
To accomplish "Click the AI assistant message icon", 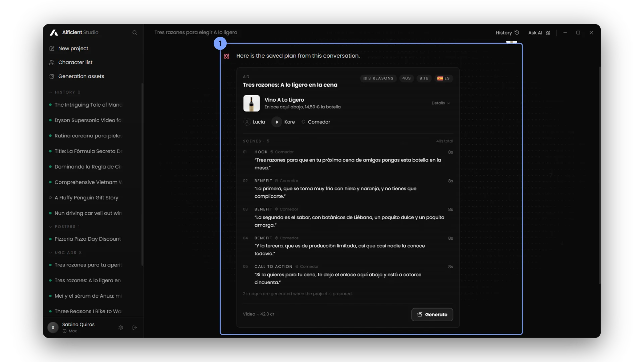I will coord(227,56).
